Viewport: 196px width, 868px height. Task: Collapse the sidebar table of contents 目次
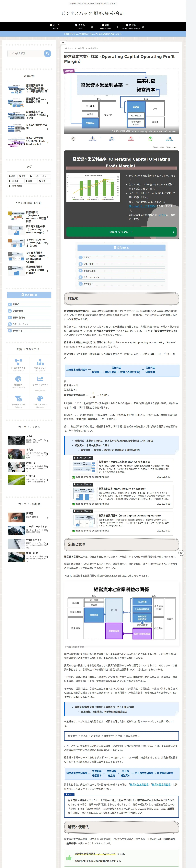(x=29, y=295)
